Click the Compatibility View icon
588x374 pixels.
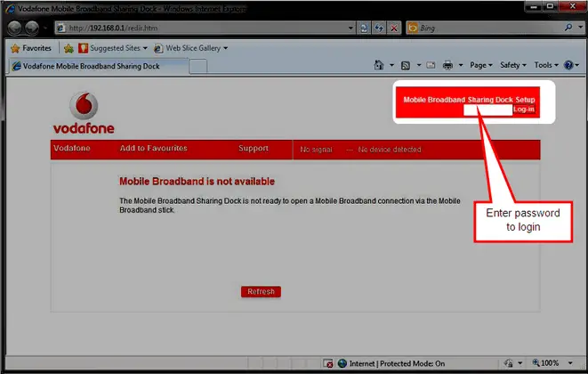364,28
